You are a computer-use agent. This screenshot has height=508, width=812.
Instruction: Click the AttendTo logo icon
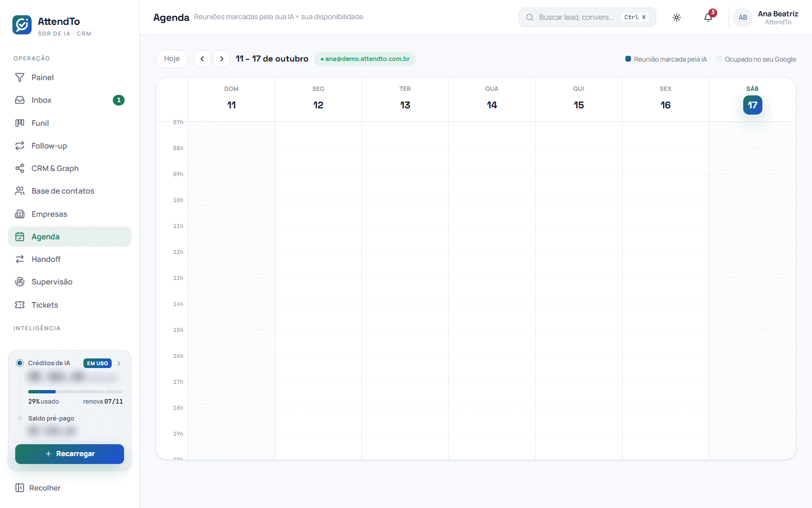(x=22, y=25)
